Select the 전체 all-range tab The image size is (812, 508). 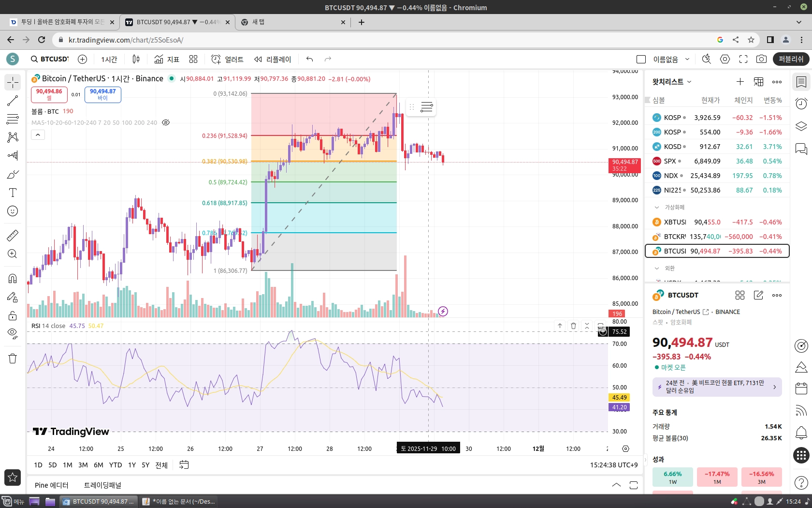(x=161, y=465)
